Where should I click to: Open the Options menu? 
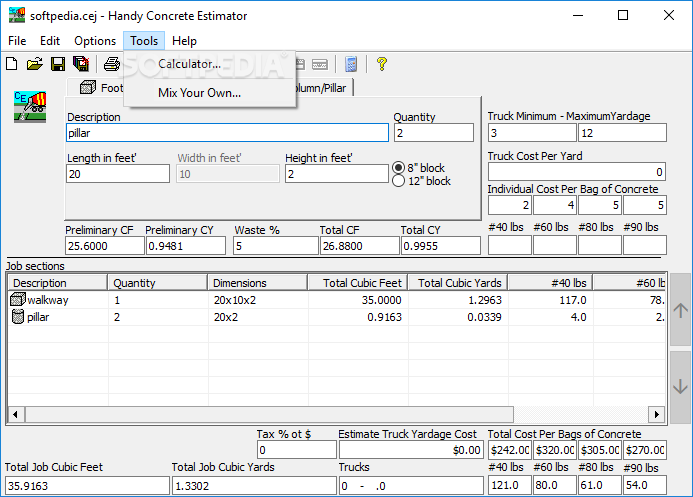[x=95, y=41]
